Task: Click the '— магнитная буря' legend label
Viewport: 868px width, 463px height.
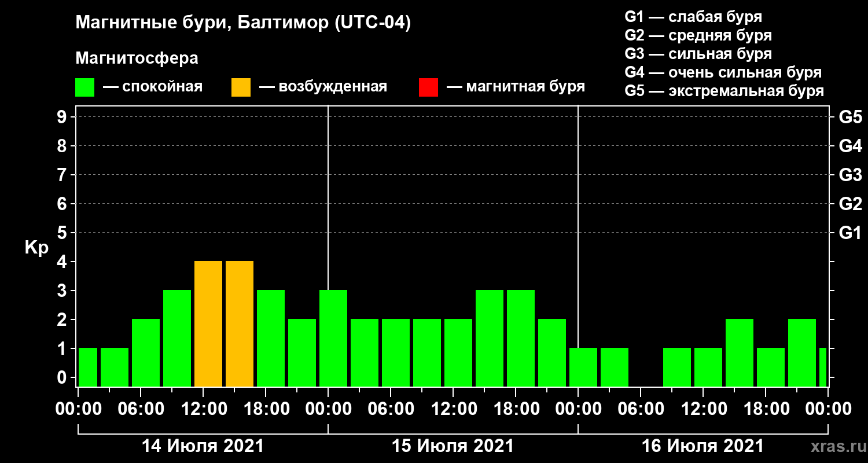Action: click(x=516, y=87)
